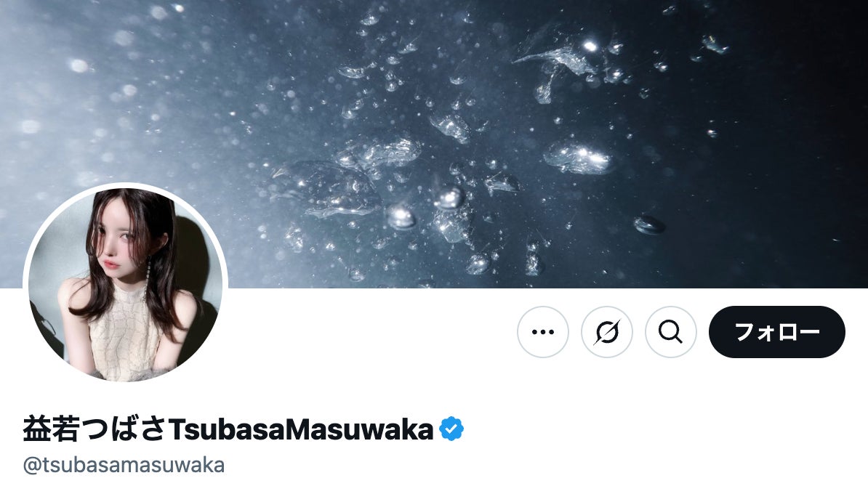This screenshot has width=868, height=494.
Task: Open the circular profile photo
Action: [x=125, y=284]
